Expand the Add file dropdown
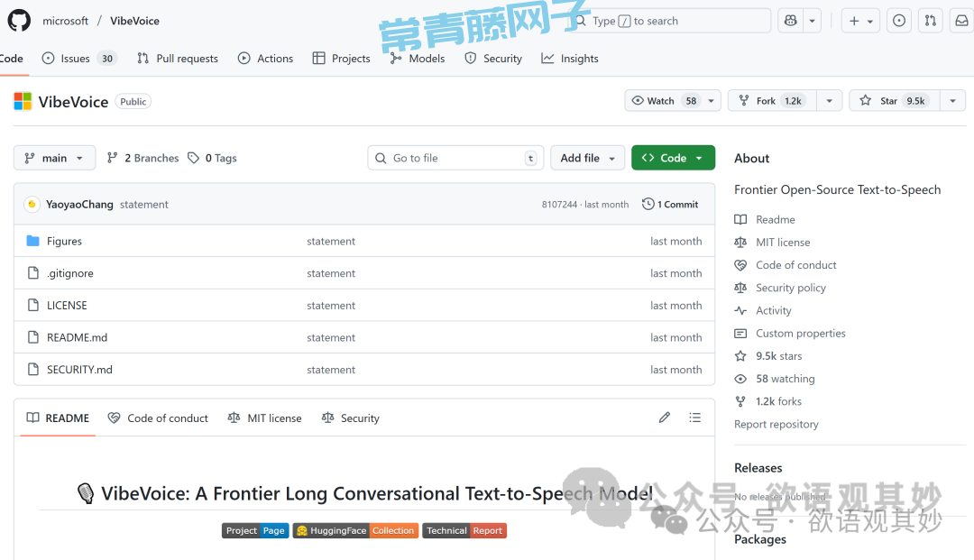 (x=587, y=158)
